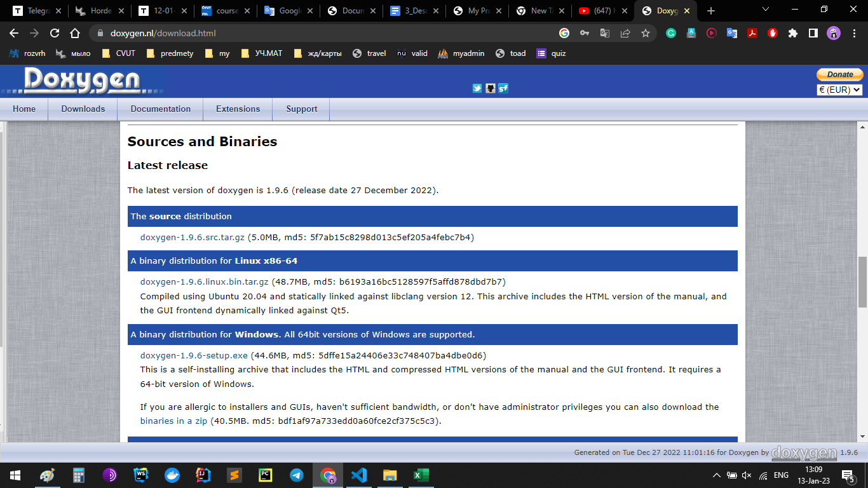Show hidden system tray icons
This screenshot has height=488, width=868.
(x=717, y=475)
